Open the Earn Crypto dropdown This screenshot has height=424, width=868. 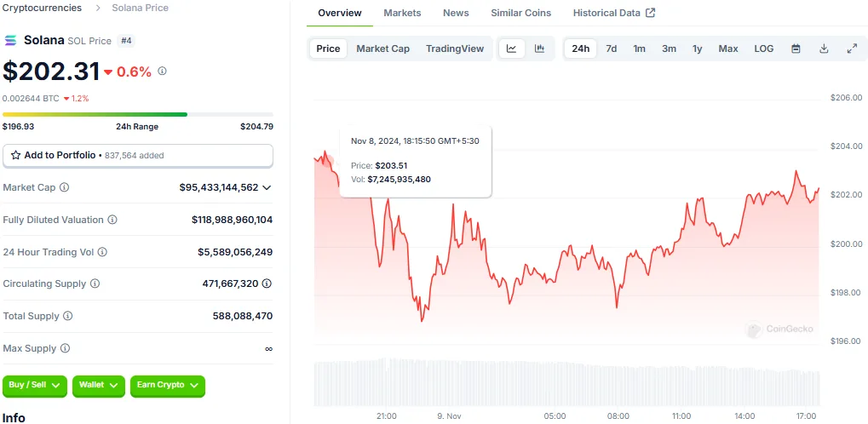pyautogui.click(x=168, y=385)
